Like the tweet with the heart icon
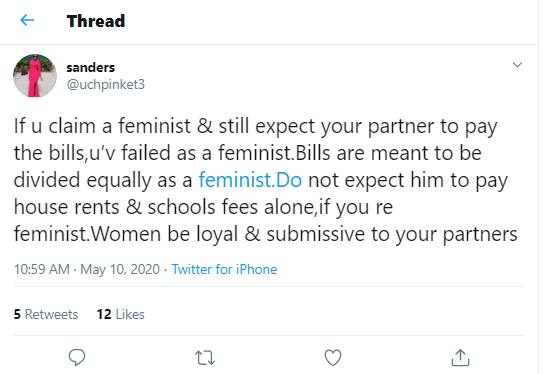Screen dimensions: 551x374 (333, 358)
